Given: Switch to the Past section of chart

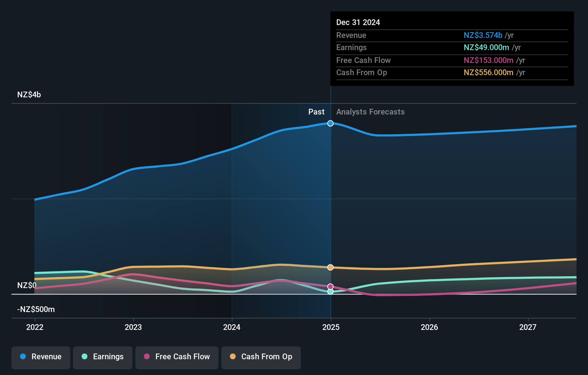Looking at the screenshot, I should click(x=316, y=112).
